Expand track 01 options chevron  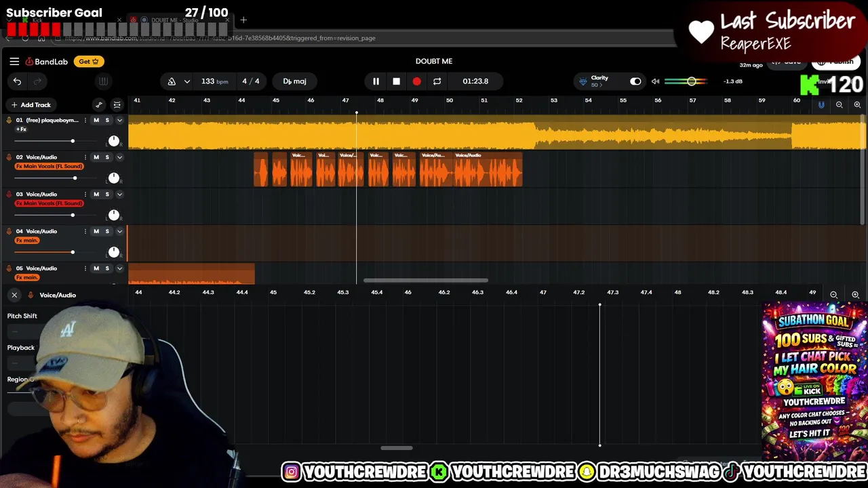(x=119, y=120)
